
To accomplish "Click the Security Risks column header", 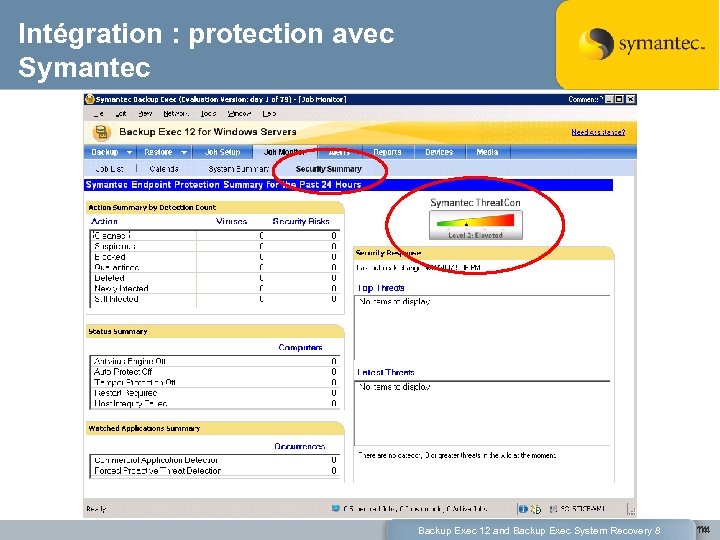I will [x=301, y=221].
